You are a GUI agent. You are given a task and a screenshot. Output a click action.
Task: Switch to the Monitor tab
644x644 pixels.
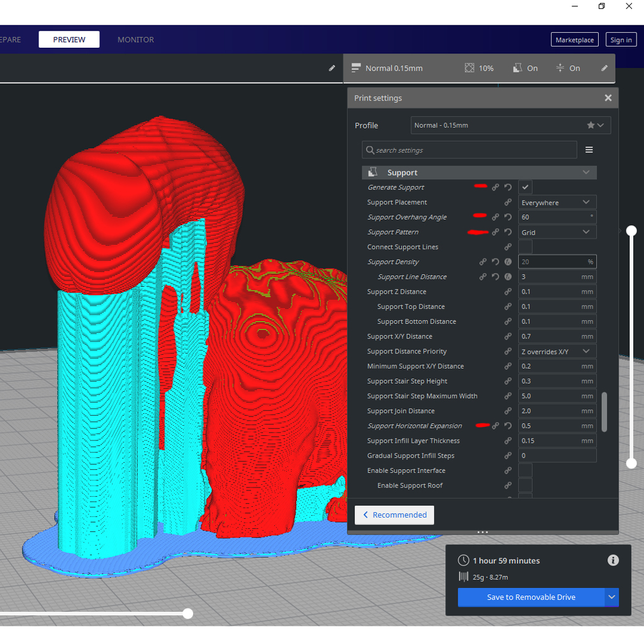click(136, 40)
